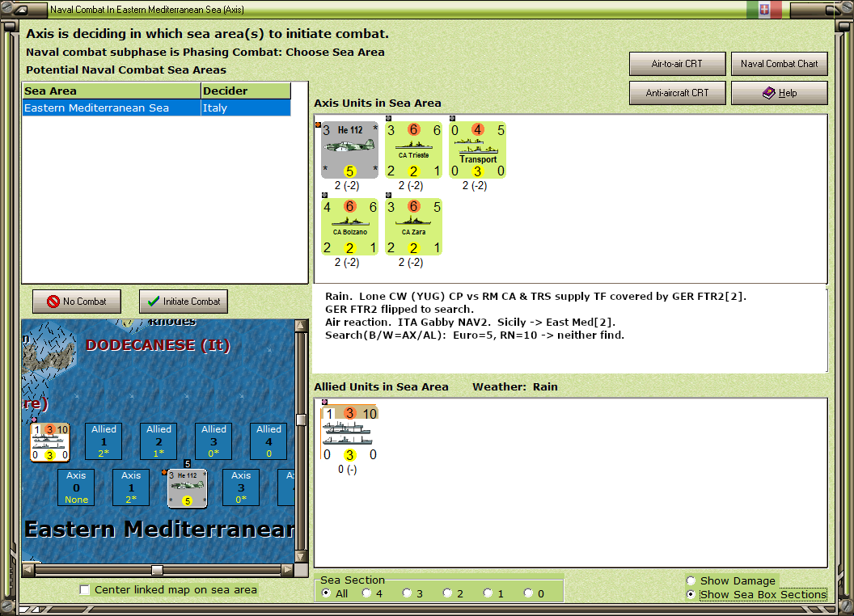Select Eastern Mediterranean Sea row

tap(156, 108)
